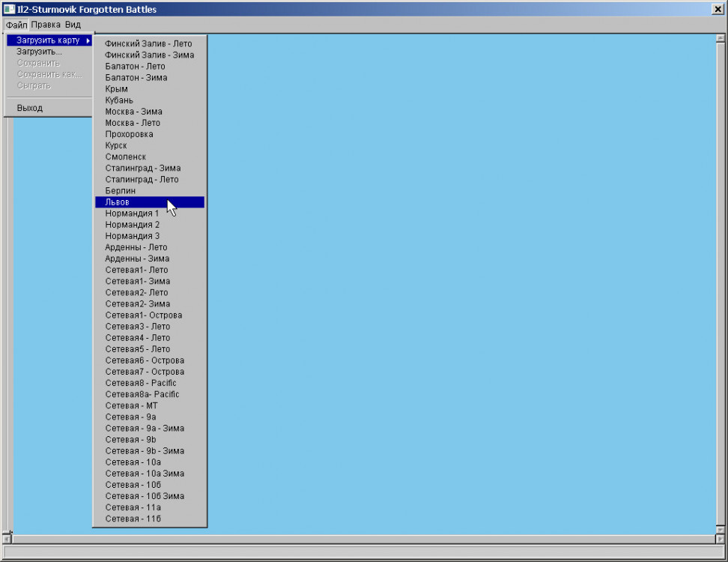Load the Львов map
This screenshot has height=562, width=728.
tap(118, 202)
